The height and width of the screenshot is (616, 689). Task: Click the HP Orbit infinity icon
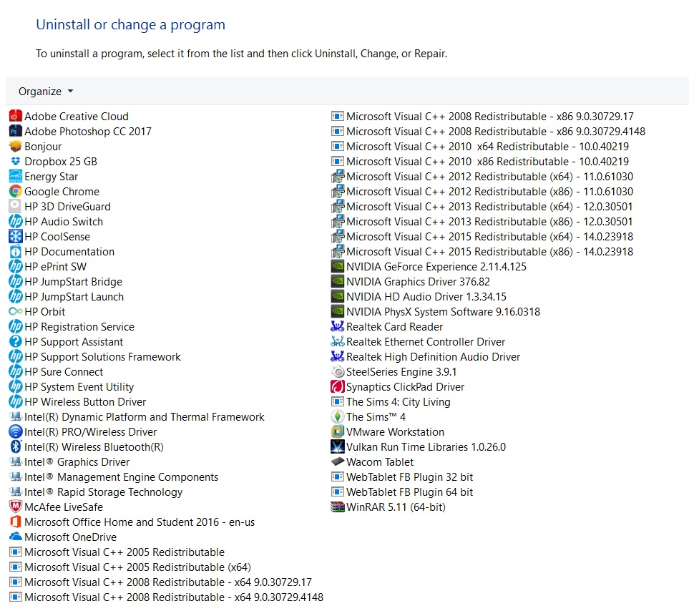coord(15,311)
